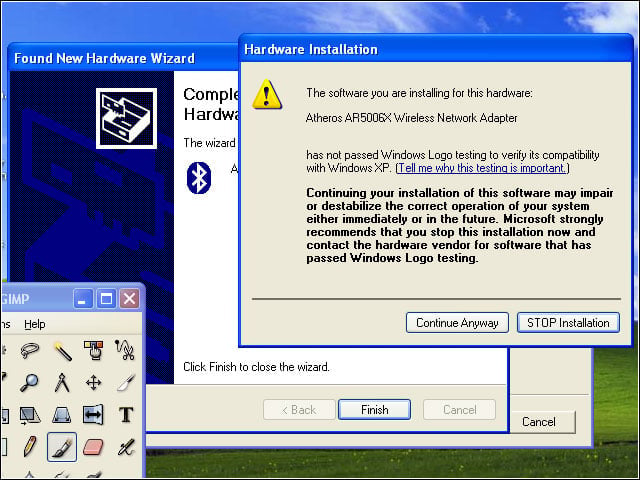Activate the Text tool
Image resolution: width=640 pixels, height=480 pixels.
(x=126, y=415)
